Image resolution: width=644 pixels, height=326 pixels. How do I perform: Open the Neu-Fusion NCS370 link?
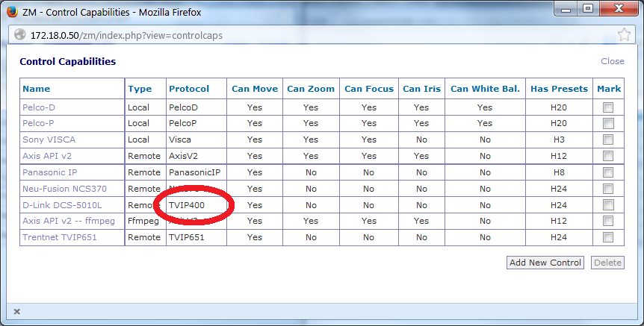tap(64, 189)
